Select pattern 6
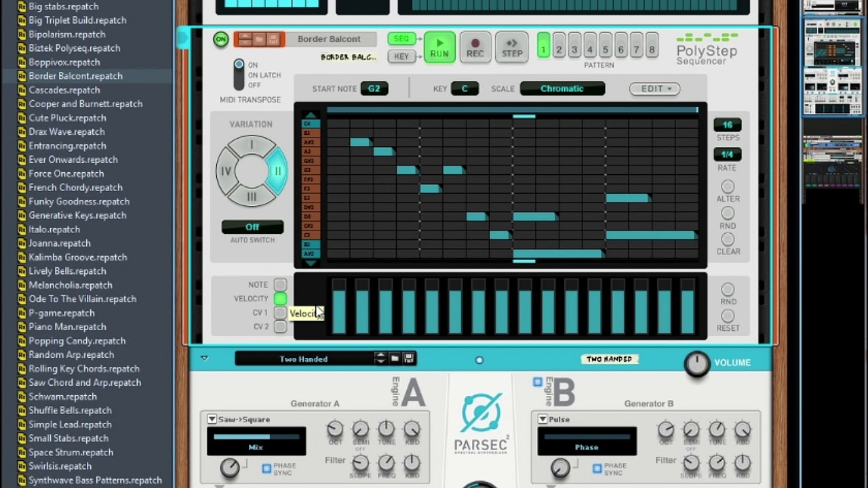Image resolution: width=868 pixels, height=488 pixels. point(621,45)
